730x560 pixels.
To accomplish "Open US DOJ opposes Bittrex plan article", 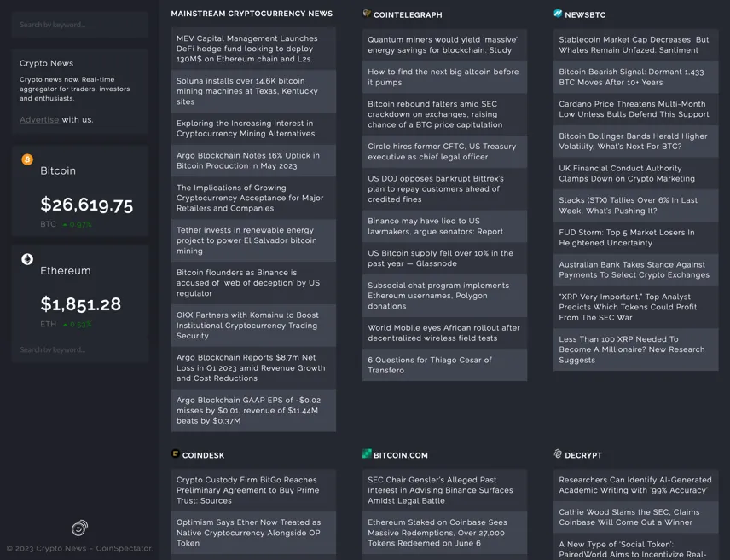I will [x=444, y=189].
